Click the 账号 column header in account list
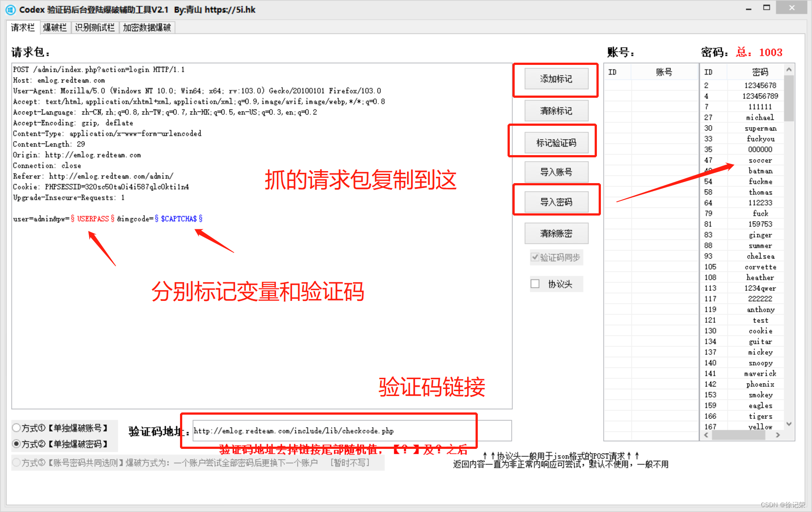 click(664, 72)
